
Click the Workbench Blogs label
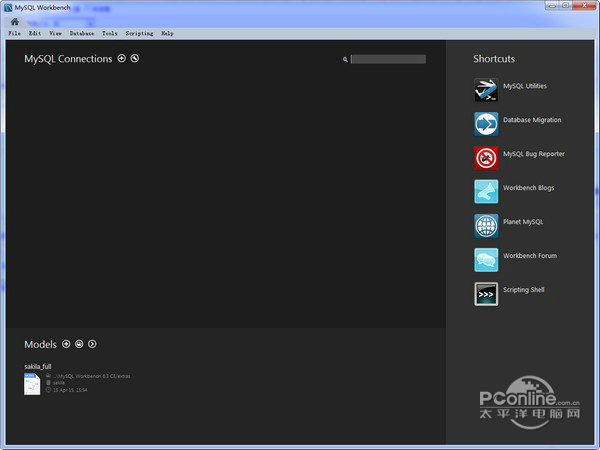point(528,188)
